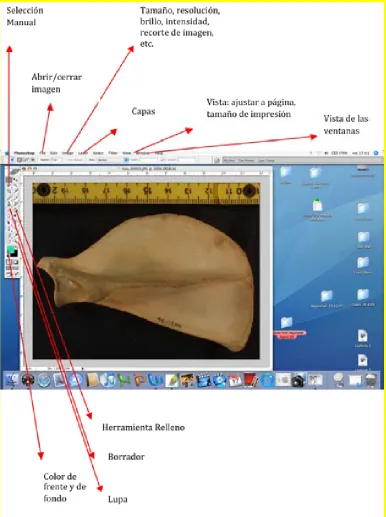Click the Feather input field
This screenshot has height=517, width=386.
[56, 160]
